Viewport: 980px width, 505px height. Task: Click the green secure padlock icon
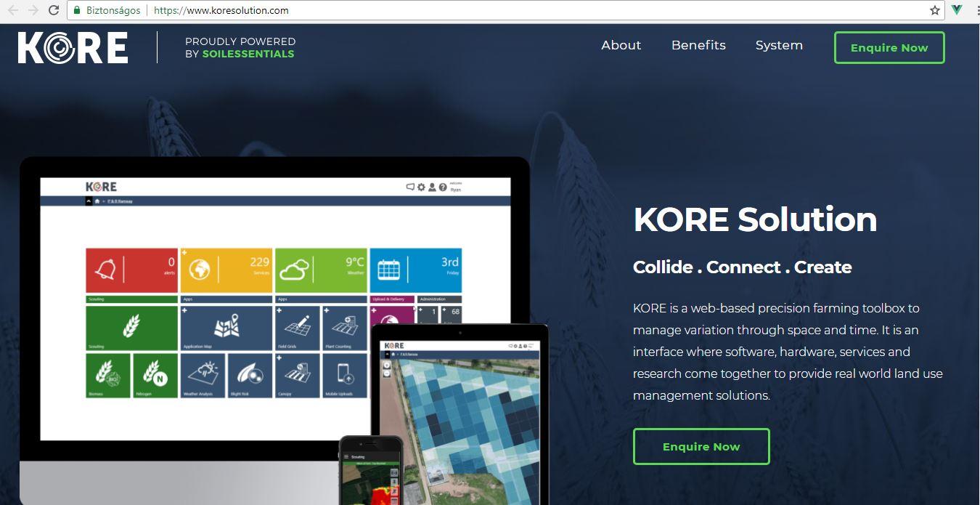point(77,10)
